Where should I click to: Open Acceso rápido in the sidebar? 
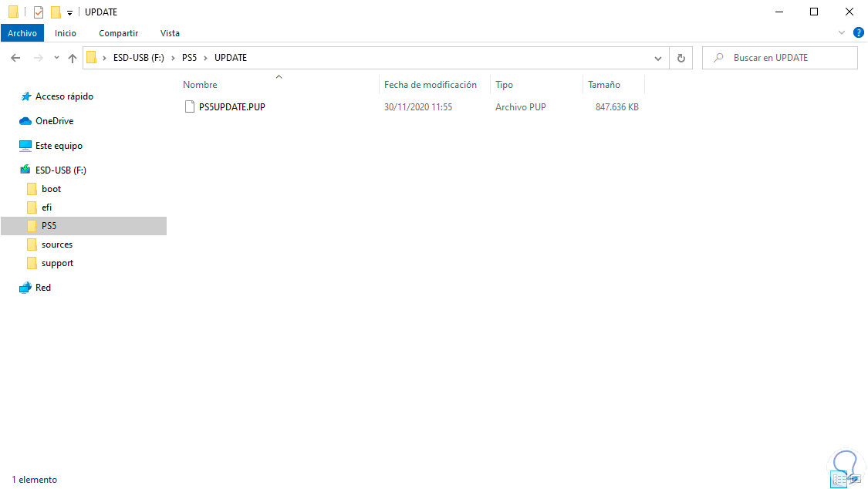[x=64, y=96]
